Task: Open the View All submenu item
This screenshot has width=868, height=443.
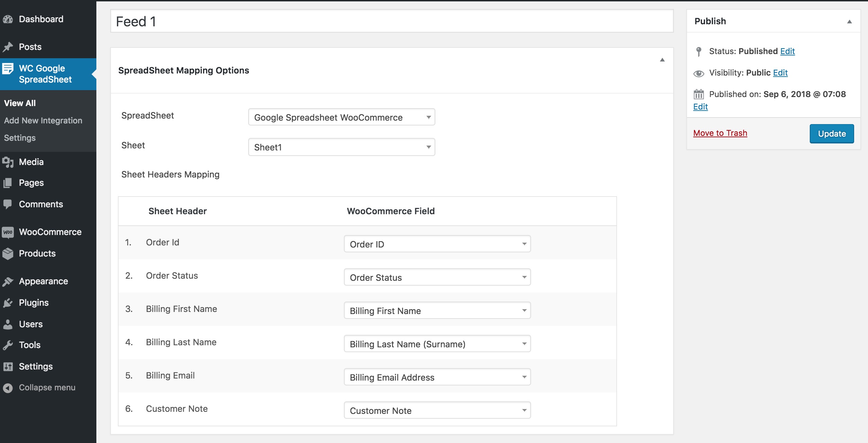Action: click(x=20, y=103)
